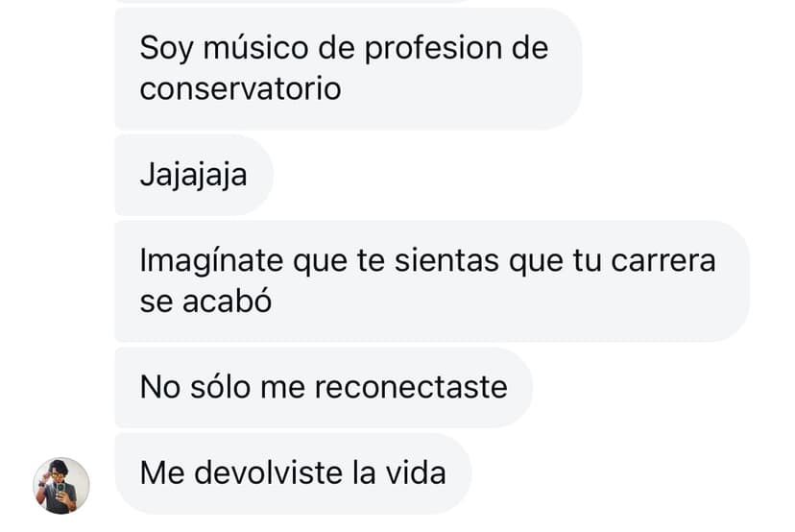The image size is (795, 532).
Task: Click the word 'Imagínate' in the chat
Action: [211, 262]
